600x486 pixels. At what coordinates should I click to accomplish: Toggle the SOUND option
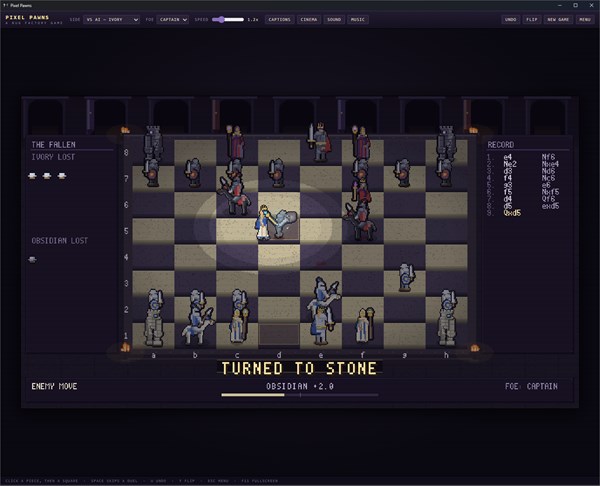click(x=334, y=20)
